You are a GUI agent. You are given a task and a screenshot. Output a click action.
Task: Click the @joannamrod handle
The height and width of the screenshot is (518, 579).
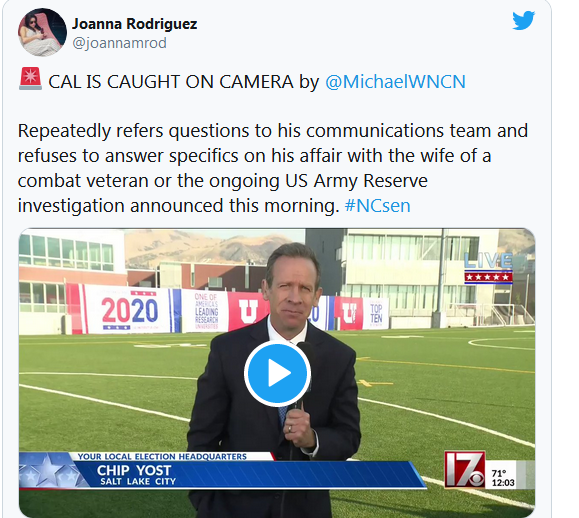click(119, 43)
